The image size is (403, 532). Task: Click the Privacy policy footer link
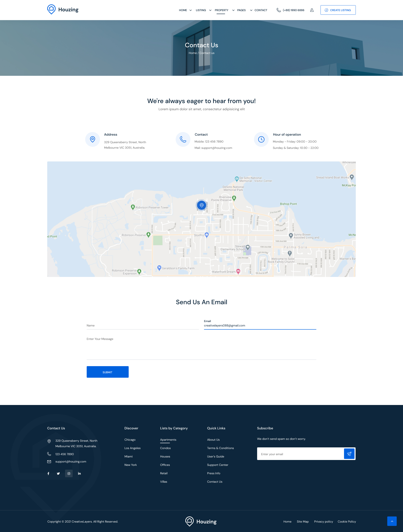[x=323, y=522]
